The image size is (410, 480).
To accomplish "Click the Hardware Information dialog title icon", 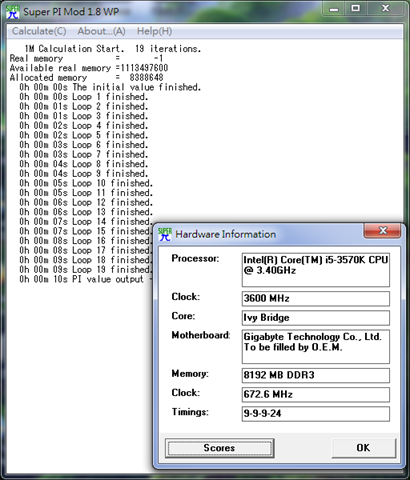I will [x=165, y=234].
